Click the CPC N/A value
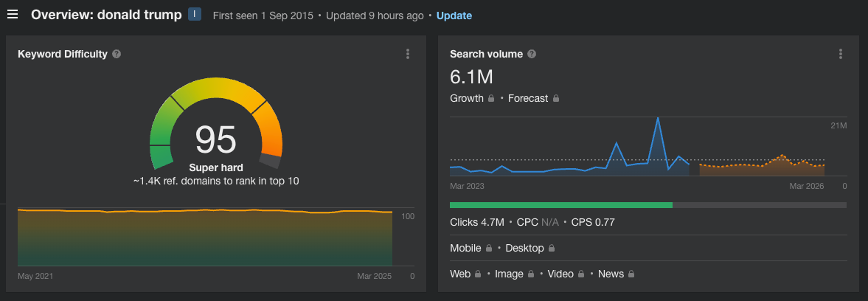The image size is (868, 301). 538,223
